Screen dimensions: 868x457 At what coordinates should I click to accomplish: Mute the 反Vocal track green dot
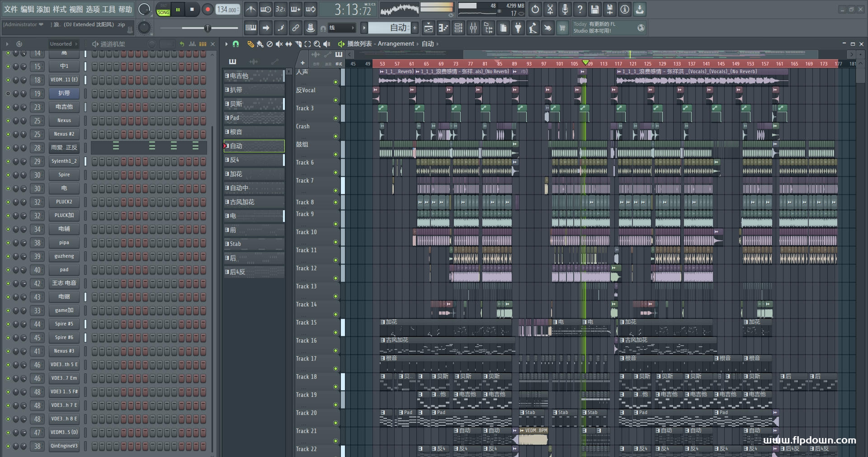coord(335,100)
